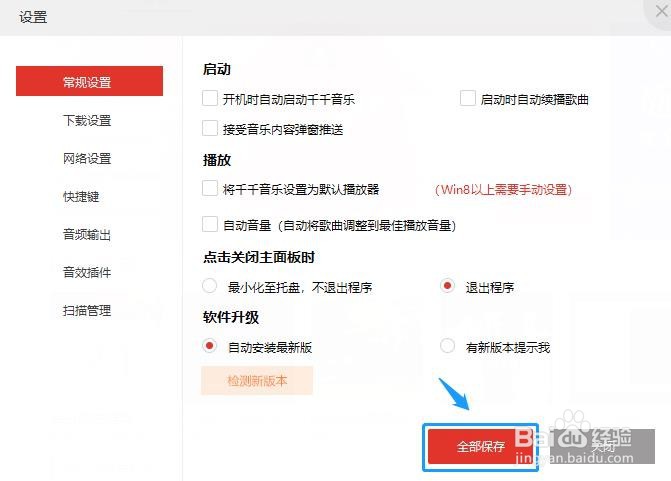This screenshot has height=481, width=671.
Task: Switch to 扫描管理 tab
Action: 87,311
